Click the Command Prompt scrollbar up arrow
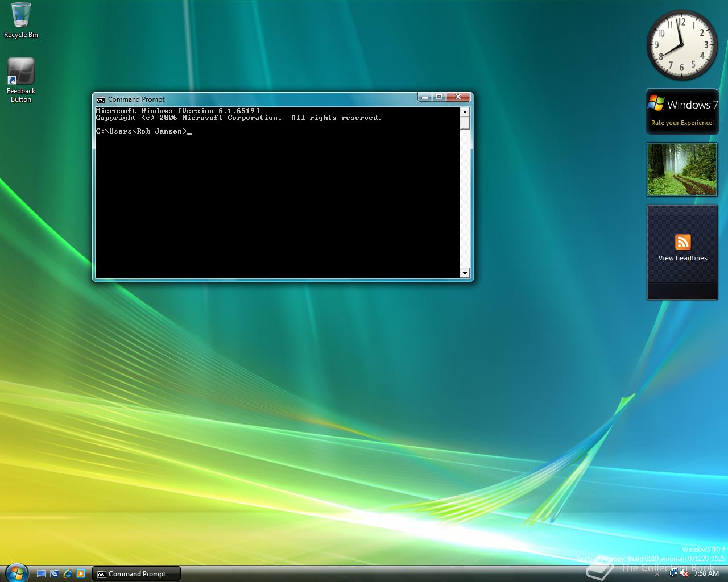Screen dimensions: 728x582 pyautogui.click(x=465, y=112)
